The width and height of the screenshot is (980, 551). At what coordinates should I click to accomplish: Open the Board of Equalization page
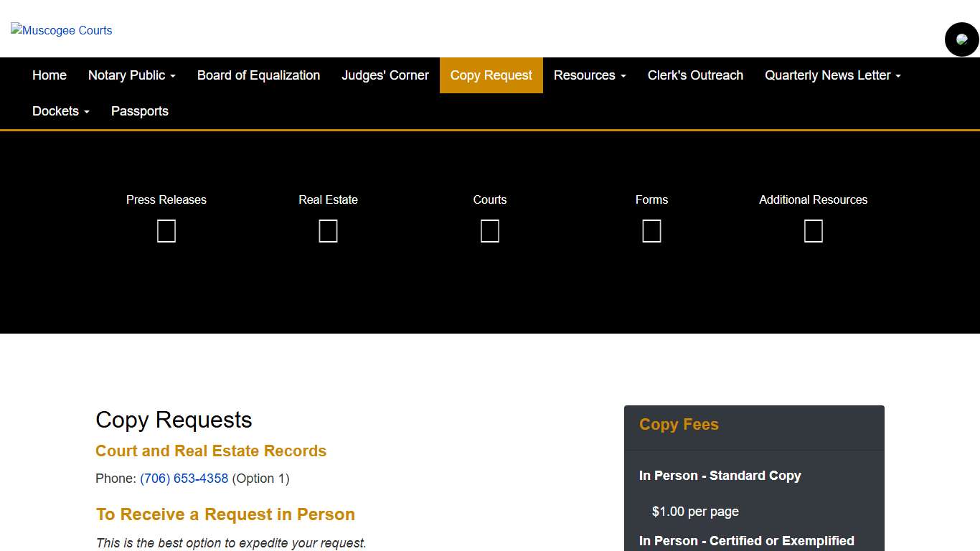pyautogui.click(x=258, y=75)
